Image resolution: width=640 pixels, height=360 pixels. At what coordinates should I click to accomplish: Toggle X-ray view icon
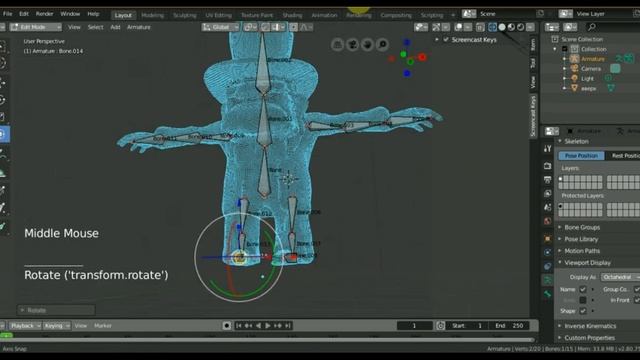point(480,27)
